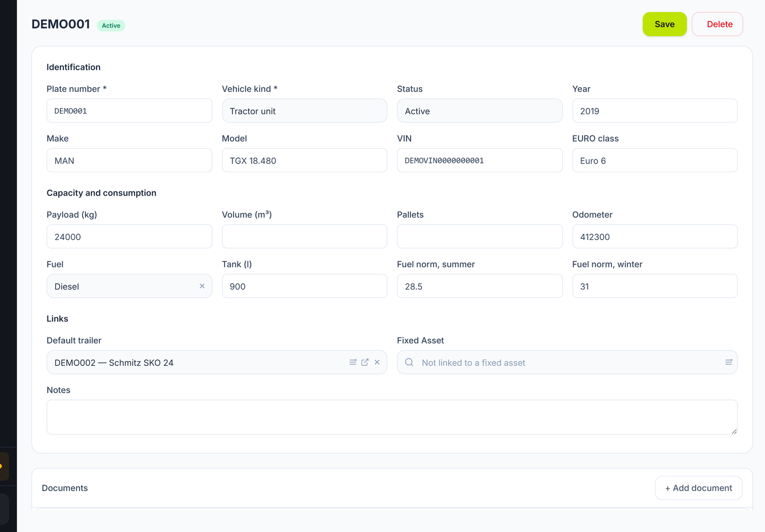The image size is (765, 532).
Task: Edit the Payload (kg) field
Action: [x=129, y=236]
